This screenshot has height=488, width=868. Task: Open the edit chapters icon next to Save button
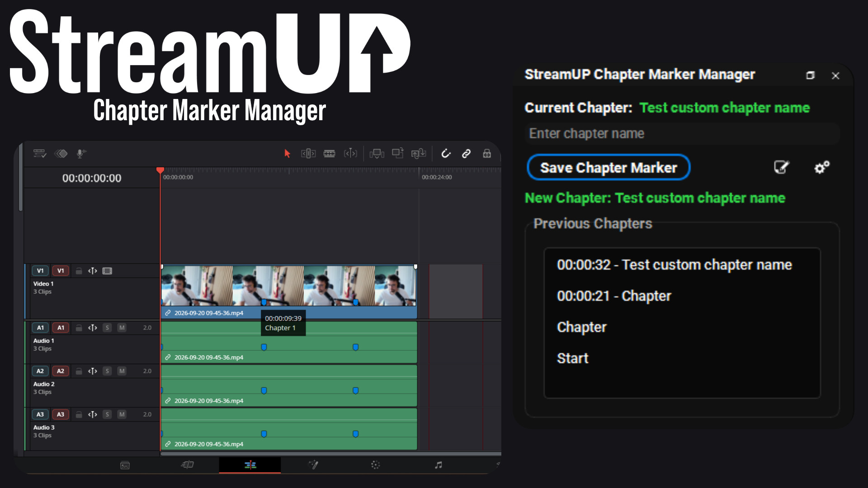(x=781, y=167)
